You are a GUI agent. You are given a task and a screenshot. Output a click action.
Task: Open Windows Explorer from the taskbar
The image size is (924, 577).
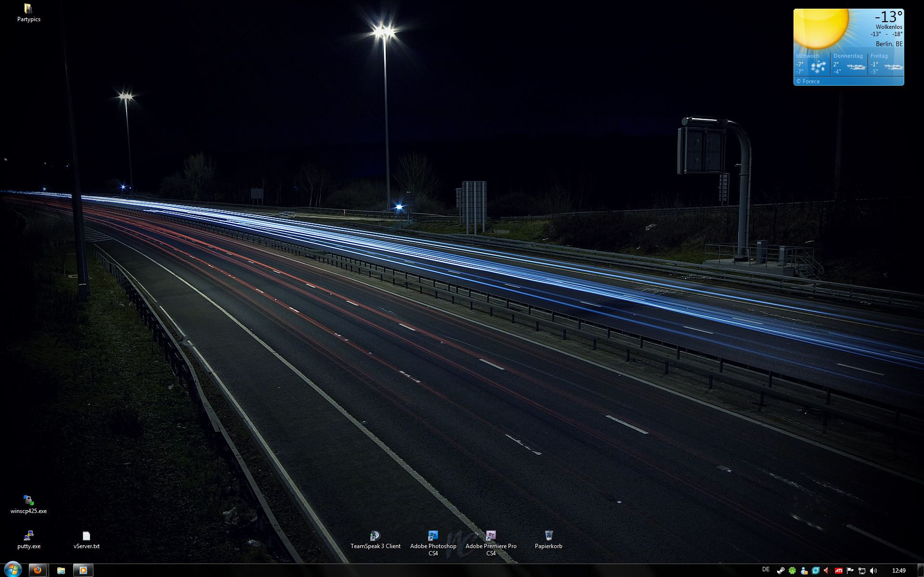61,570
